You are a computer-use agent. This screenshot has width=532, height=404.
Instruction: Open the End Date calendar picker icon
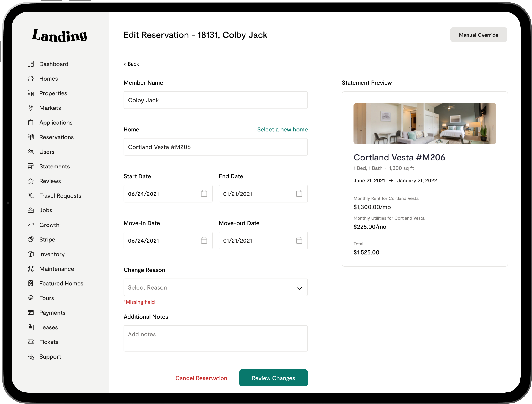coord(299,194)
